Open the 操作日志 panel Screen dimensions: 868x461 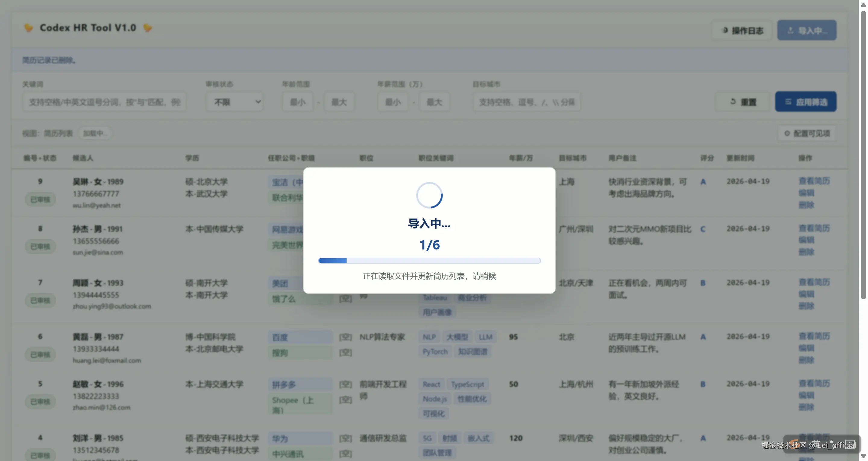click(x=742, y=30)
